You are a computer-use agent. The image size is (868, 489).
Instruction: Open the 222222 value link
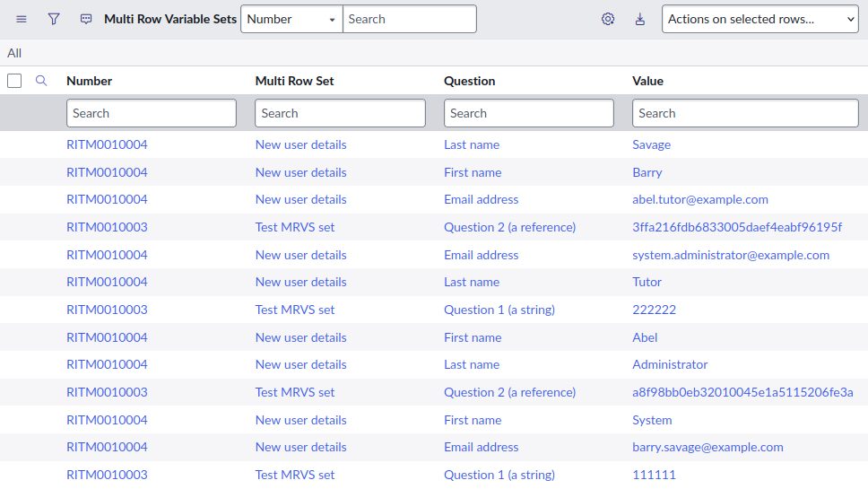click(x=655, y=310)
